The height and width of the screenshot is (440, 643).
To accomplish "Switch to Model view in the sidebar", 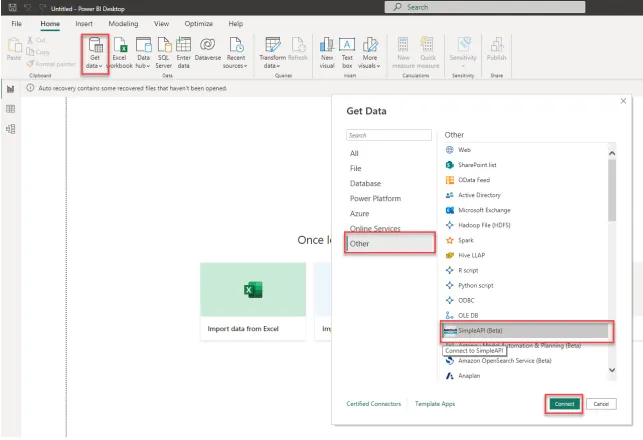I will pos(11,129).
